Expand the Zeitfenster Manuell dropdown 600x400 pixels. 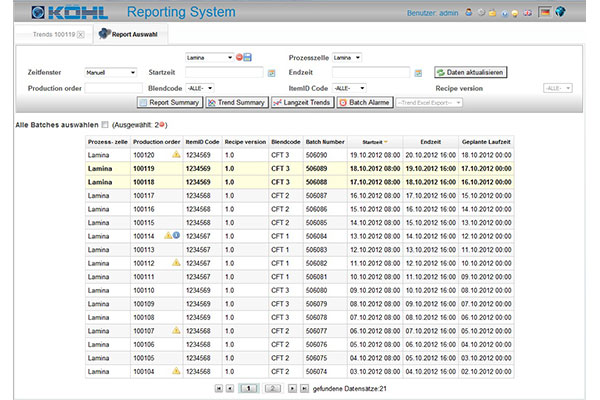coord(110,72)
